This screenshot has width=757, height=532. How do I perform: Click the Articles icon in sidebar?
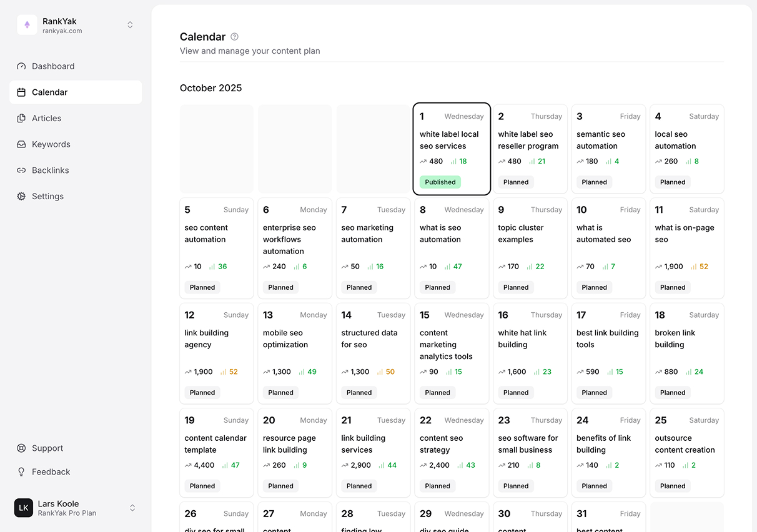[x=21, y=118]
